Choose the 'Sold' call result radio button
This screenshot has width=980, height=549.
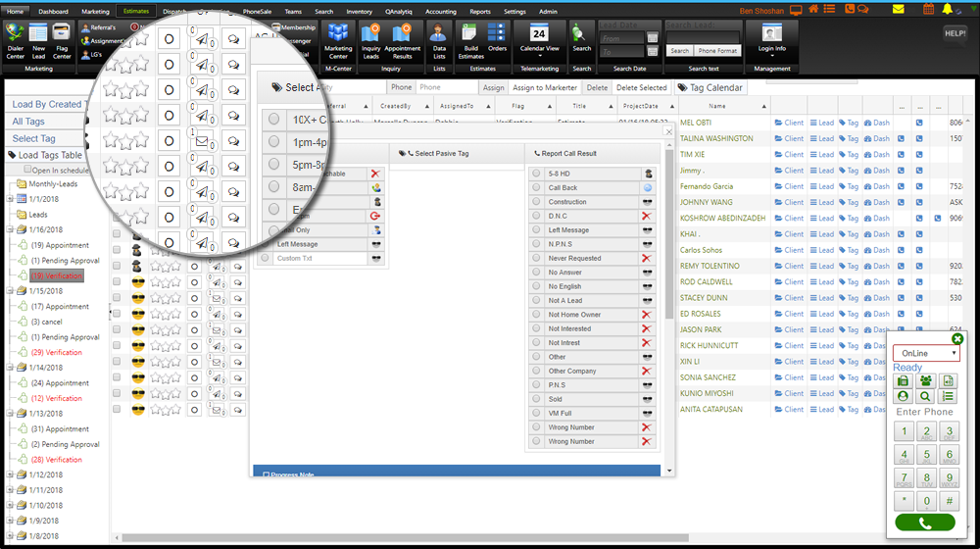(535, 399)
